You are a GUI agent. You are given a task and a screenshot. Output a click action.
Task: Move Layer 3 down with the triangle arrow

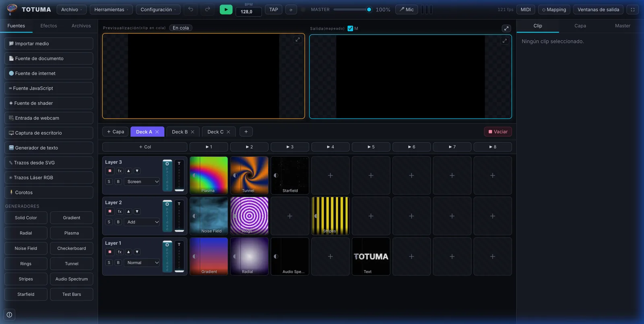click(137, 171)
